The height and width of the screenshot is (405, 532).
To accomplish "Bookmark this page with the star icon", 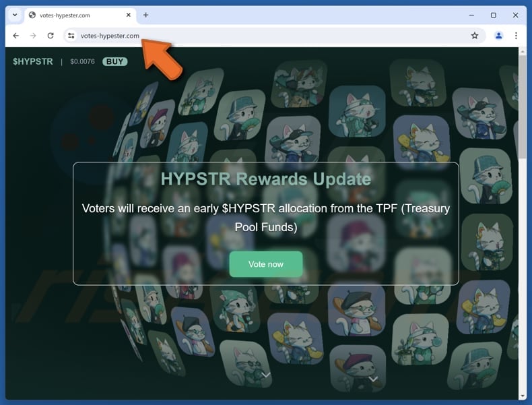I will pos(475,36).
